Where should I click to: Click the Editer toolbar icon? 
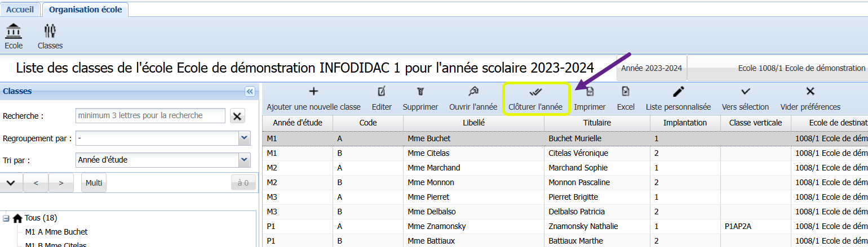pyautogui.click(x=382, y=92)
